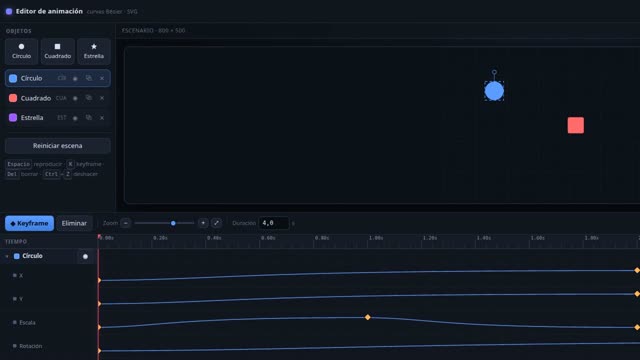The width and height of the screenshot is (640, 360).
Task: Add a new Estrella shape
Action: click(x=93, y=51)
